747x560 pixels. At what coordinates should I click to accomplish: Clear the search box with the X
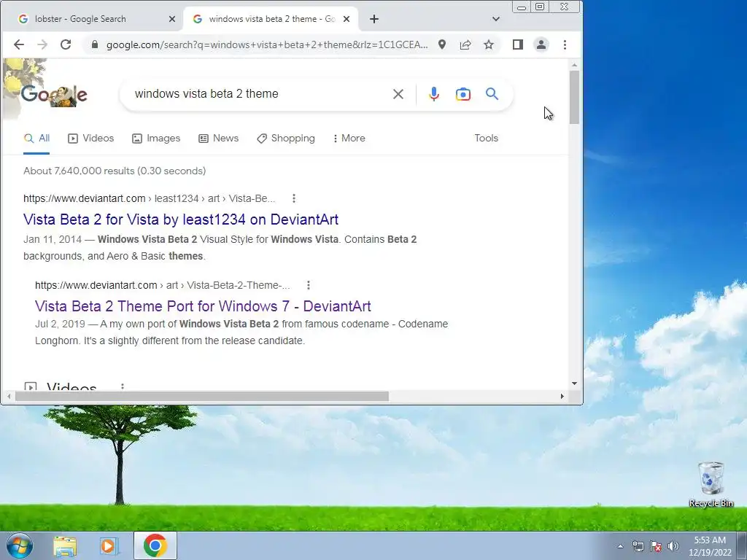click(x=398, y=94)
